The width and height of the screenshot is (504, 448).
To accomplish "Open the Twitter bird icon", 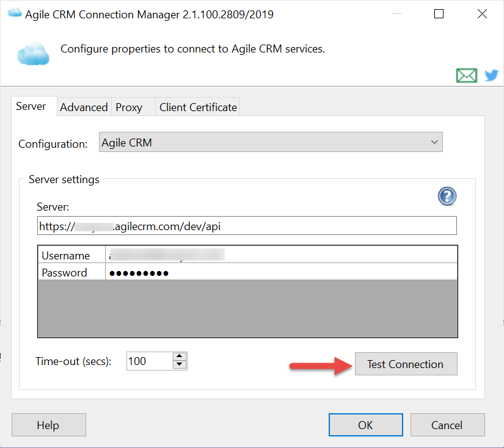I will (x=491, y=76).
